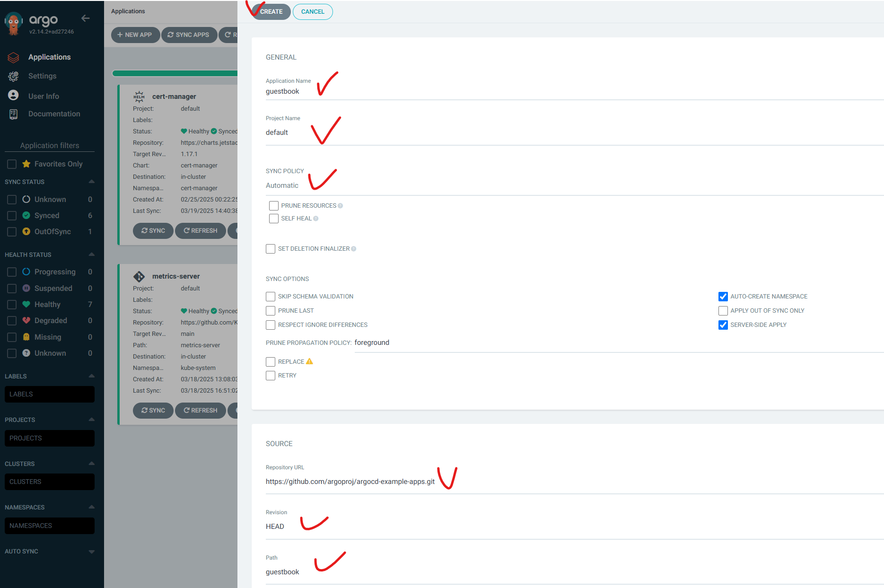Viewport: 884px width, 588px height.
Task: Click the Documentation book icon
Action: pyautogui.click(x=13, y=114)
